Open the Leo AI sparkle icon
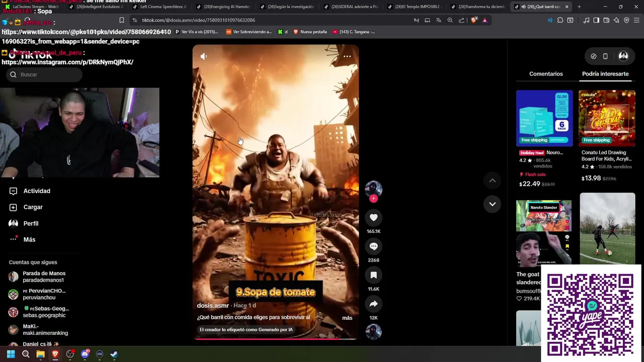This screenshot has height=362, width=644. pos(616,20)
